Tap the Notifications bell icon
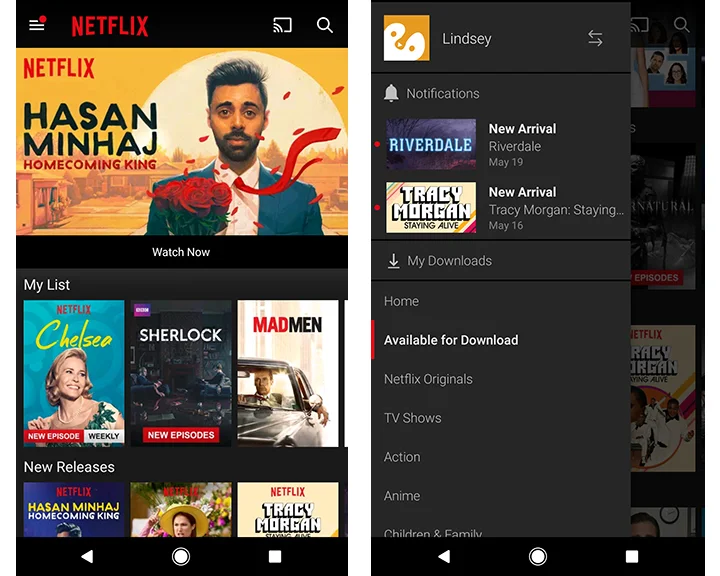The image size is (720, 576). 391,93
